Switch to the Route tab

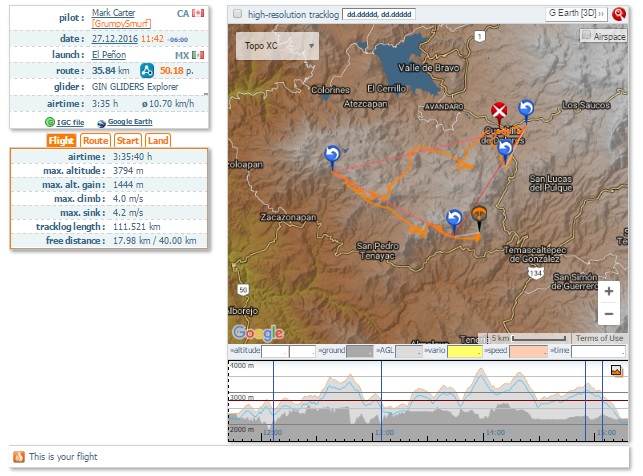[x=96, y=141]
